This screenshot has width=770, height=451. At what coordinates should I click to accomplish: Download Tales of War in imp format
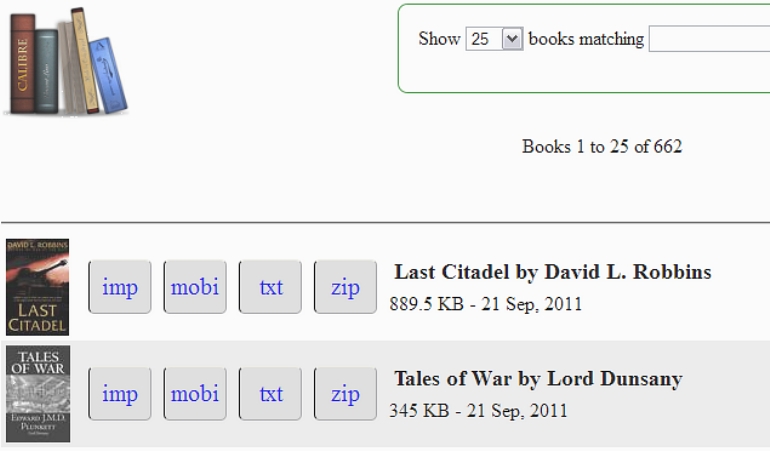[x=120, y=394]
